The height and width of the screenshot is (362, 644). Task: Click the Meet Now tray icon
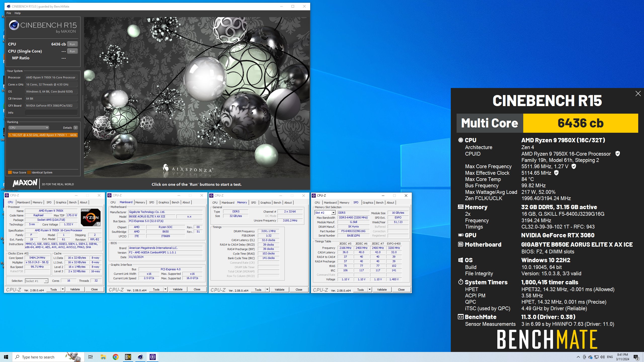pyautogui.click(x=584, y=357)
